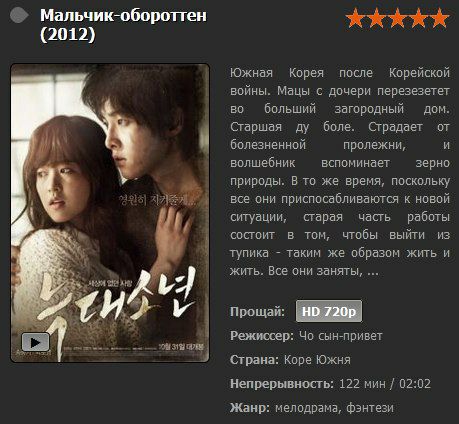Select the third rating star
Image resolution: width=459 pixels, height=424 pixels.
click(397, 18)
